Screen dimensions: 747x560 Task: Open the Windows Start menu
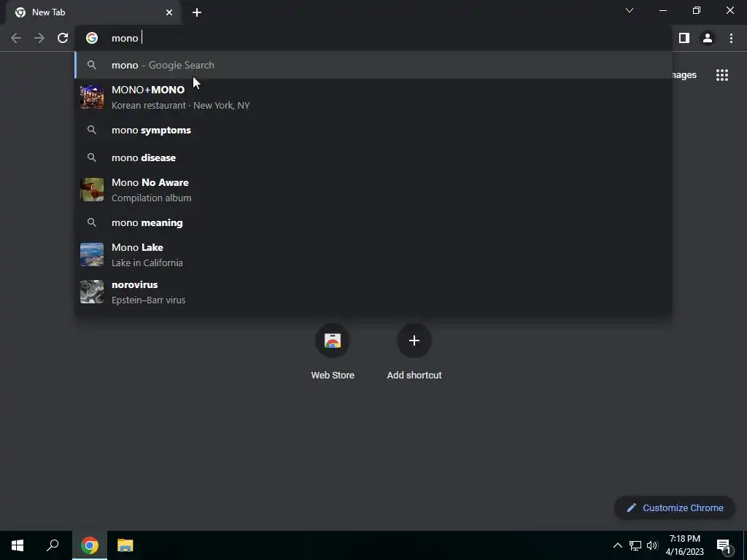tap(18, 545)
